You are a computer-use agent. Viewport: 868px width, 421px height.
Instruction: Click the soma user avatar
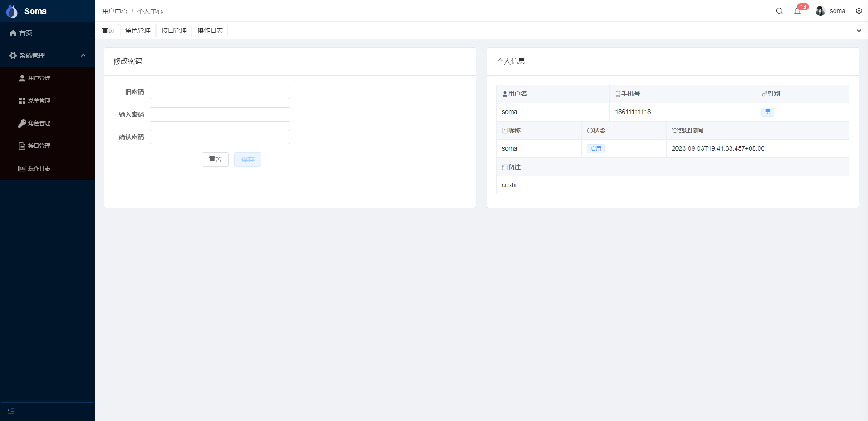[x=820, y=11]
